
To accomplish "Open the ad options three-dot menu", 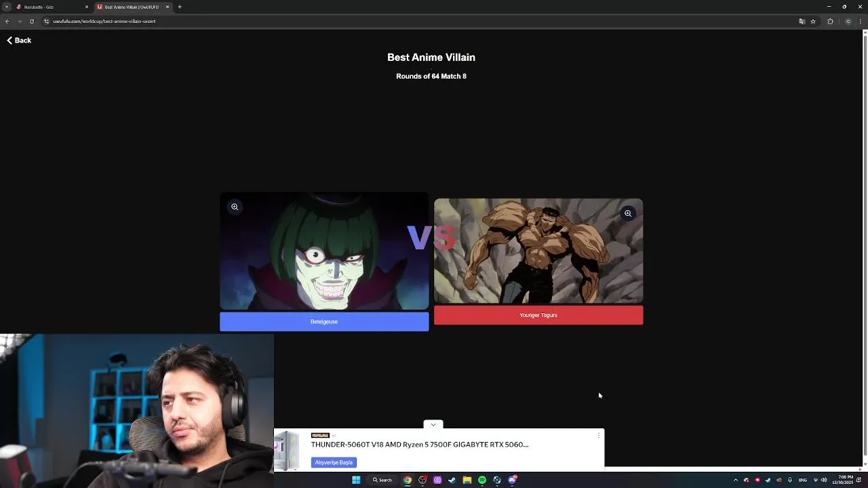I will pyautogui.click(x=598, y=435).
